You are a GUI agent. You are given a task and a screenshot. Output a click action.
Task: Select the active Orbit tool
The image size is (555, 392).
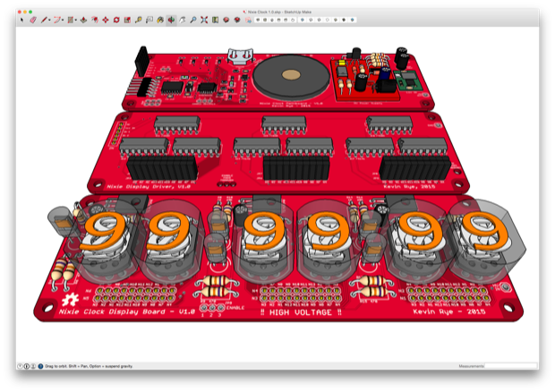point(171,21)
